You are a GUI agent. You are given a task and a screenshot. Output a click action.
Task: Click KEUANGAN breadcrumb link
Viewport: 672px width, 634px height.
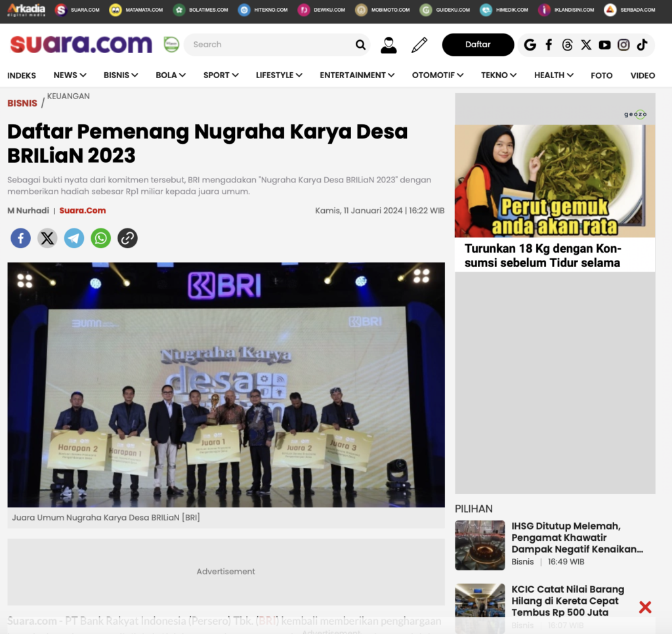68,96
